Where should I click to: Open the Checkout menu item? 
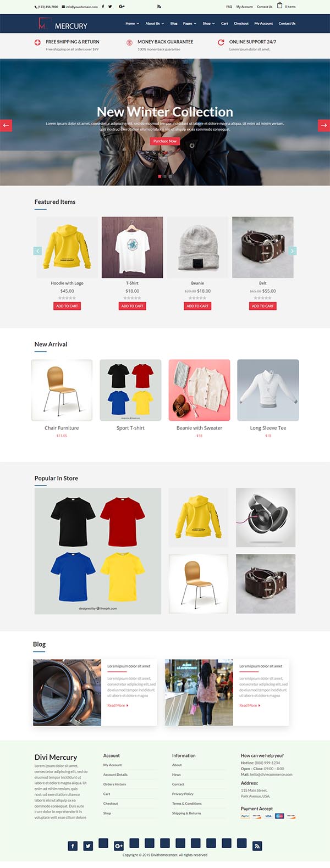tap(241, 24)
